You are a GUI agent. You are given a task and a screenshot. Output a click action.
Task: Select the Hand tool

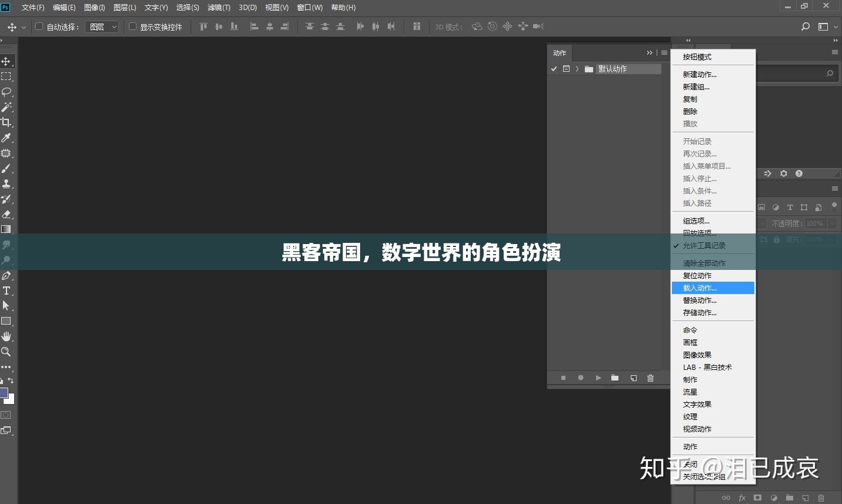click(6, 336)
